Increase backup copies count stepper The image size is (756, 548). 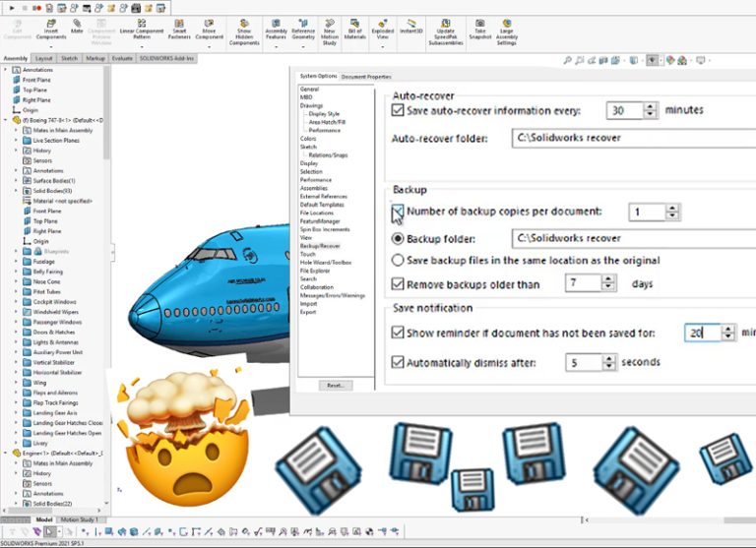[x=672, y=209]
